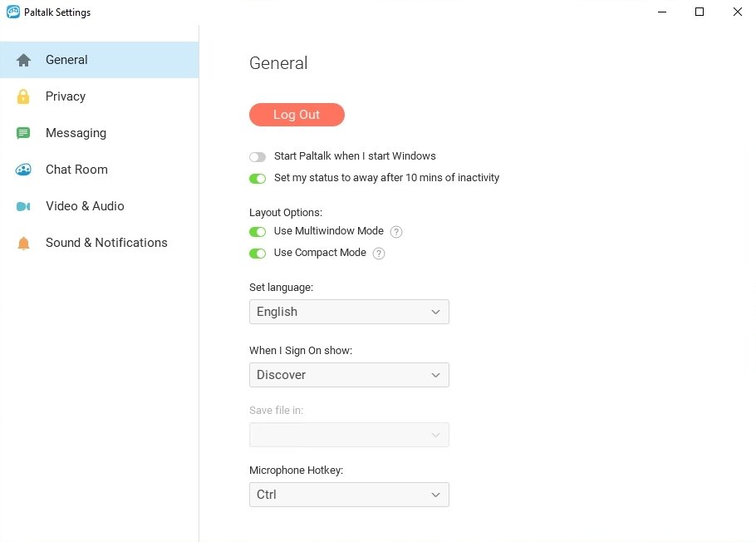Click the 'Microphone Hotkey:' label
The width and height of the screenshot is (756, 542).
[296, 470]
